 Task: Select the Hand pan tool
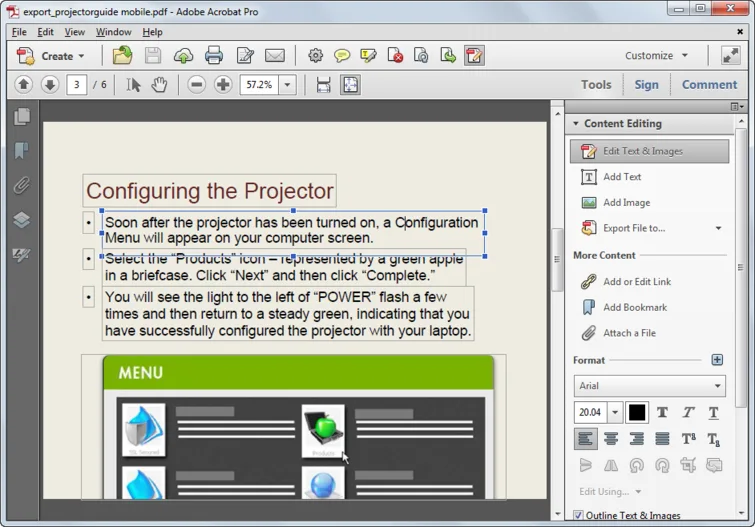point(159,85)
